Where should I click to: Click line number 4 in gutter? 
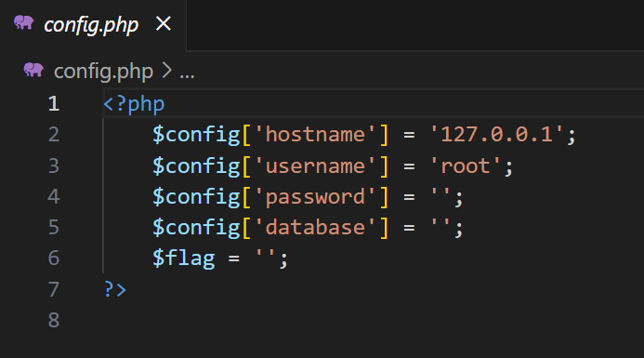point(54,196)
